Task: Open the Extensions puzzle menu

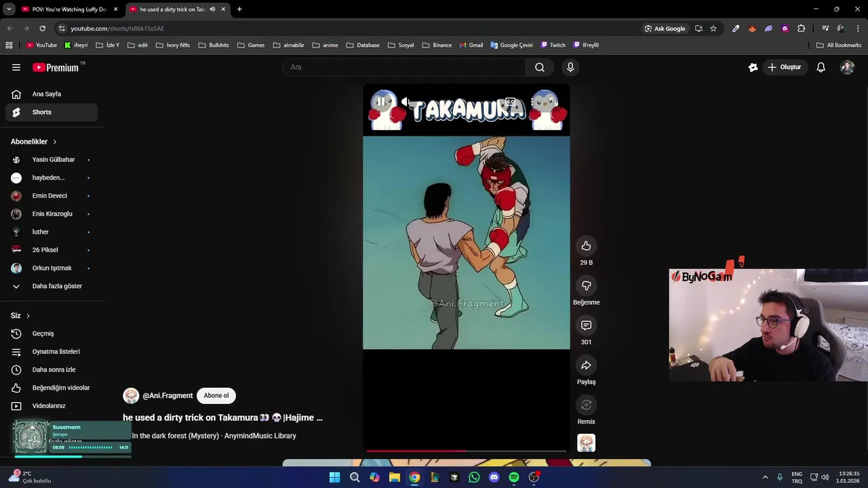Action: coord(802,28)
